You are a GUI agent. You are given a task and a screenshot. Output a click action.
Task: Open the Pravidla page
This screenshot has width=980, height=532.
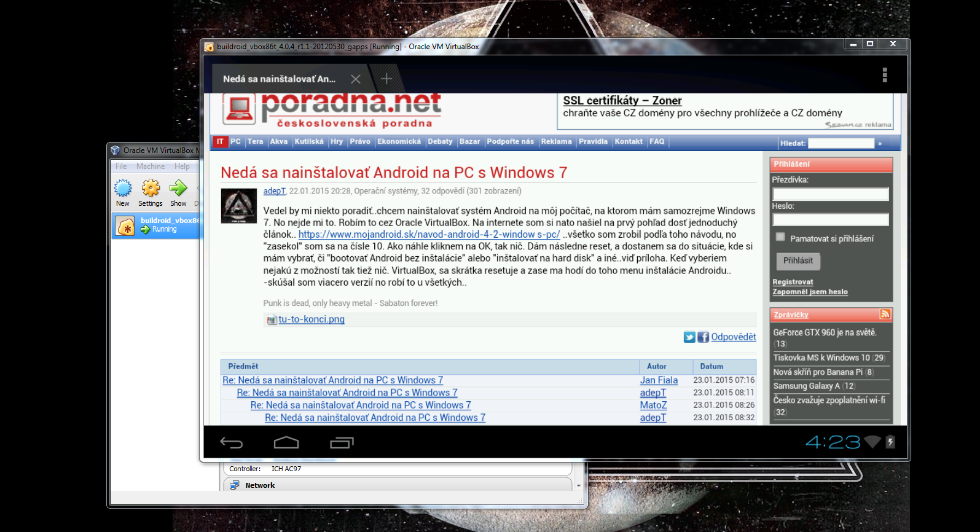point(594,142)
